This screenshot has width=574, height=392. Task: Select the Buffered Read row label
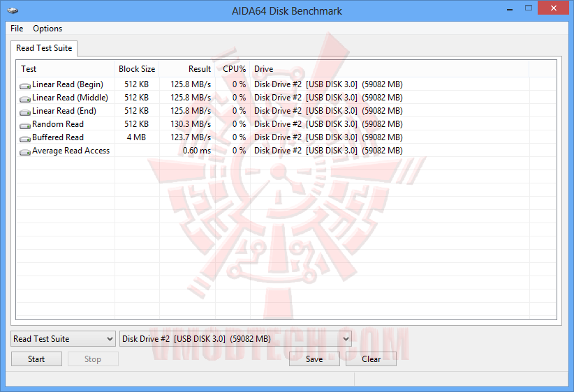click(x=58, y=137)
